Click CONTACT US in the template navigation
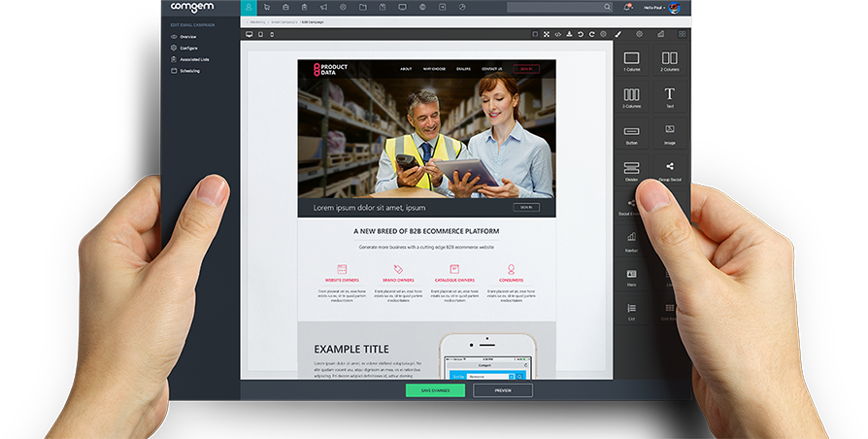Viewport: 868px width, 439px height. (x=491, y=69)
